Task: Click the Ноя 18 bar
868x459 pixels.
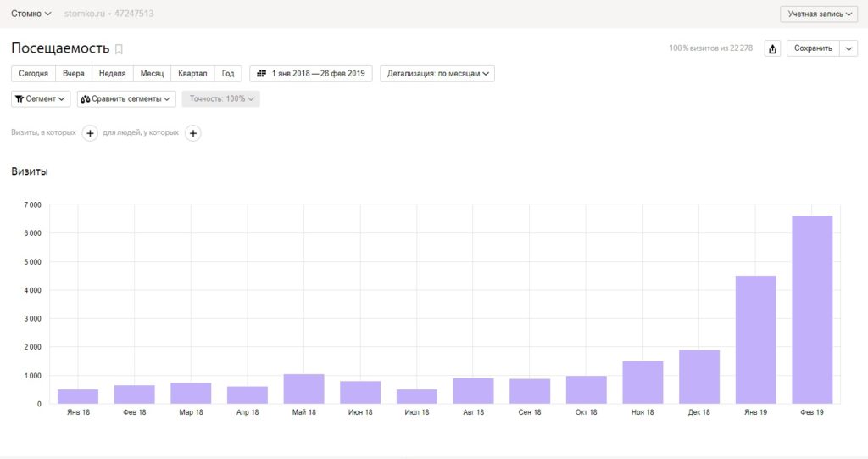Action: tap(643, 383)
